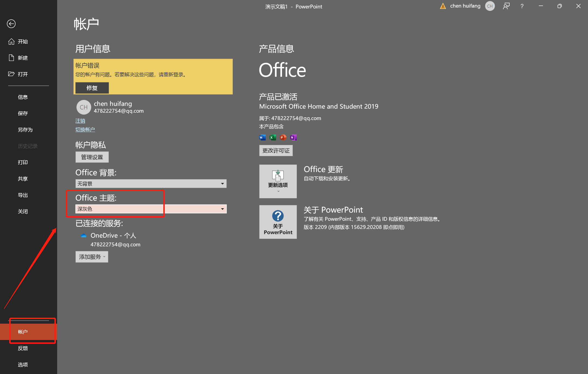Click the Excel app icon under 本产品包含
588x374 pixels.
[272, 137]
